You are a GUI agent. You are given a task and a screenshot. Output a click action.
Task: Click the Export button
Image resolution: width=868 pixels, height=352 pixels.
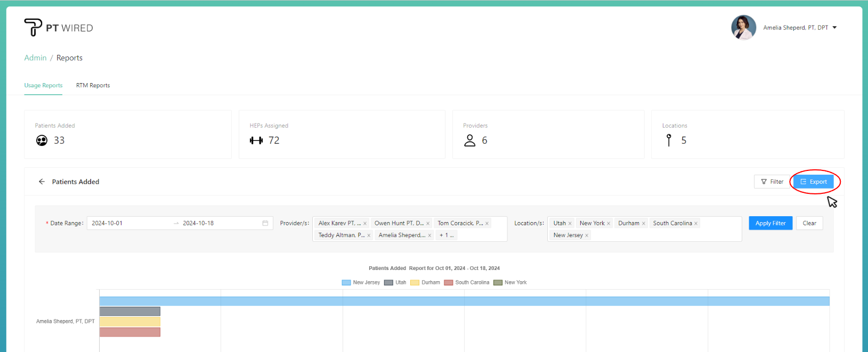(x=813, y=182)
